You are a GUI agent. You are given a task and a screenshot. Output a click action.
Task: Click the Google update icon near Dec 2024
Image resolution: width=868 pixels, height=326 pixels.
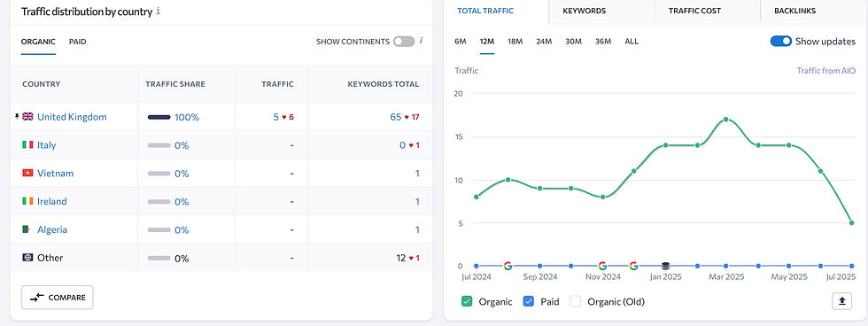pos(634,266)
